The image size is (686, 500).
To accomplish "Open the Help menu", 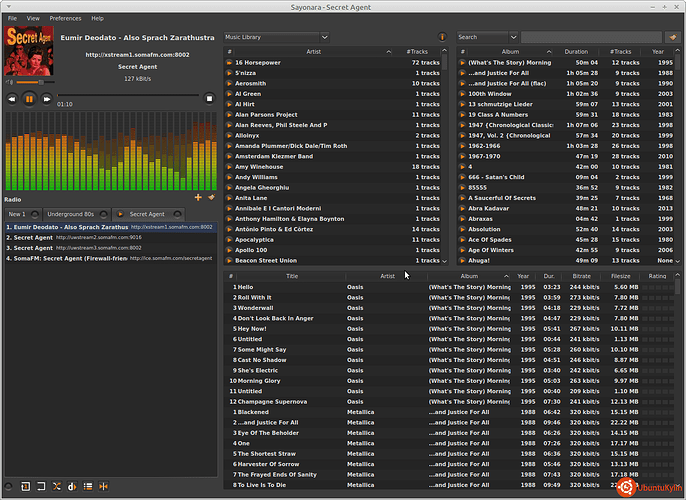I will point(98,18).
